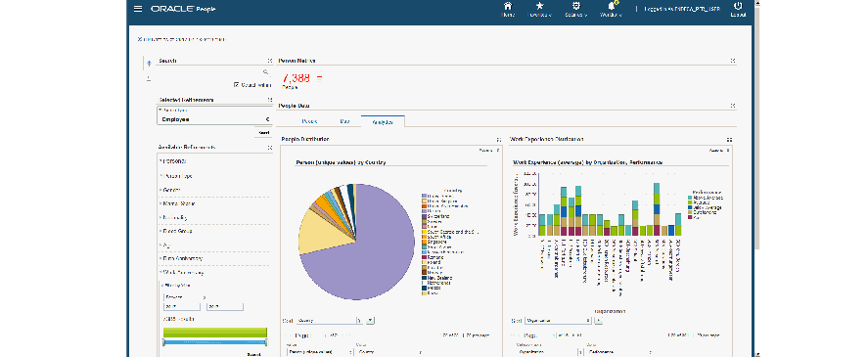Collapse the Available Refinements panel
This screenshot has width=868, height=357.
269,148
